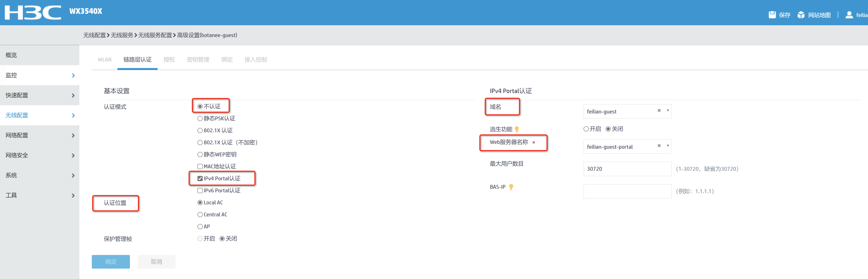This screenshot has width=868, height=279.
Task: Go to 无线服务配置 breadcrumb
Action: [x=155, y=35]
